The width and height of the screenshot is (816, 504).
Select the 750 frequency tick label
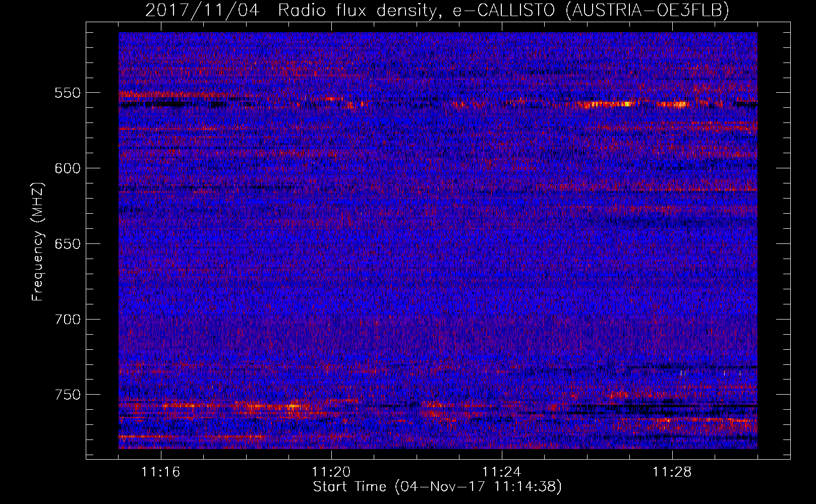68,395
